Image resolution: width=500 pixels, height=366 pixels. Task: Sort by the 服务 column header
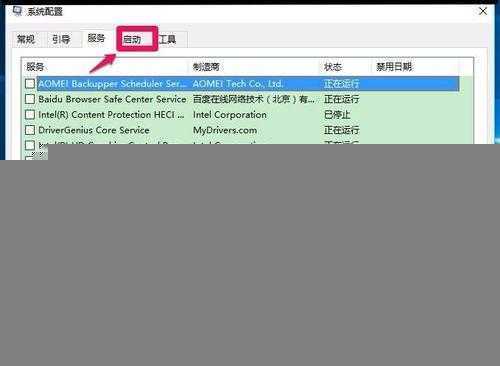pos(105,67)
